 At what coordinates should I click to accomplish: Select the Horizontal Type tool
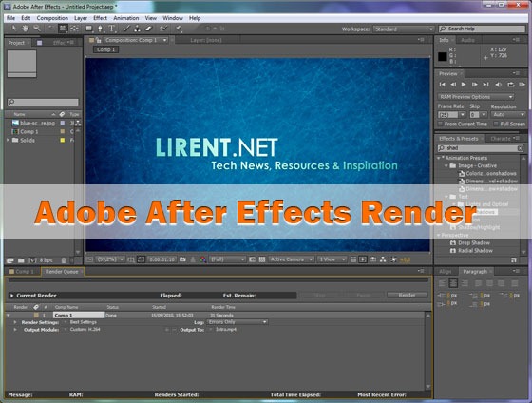coord(112,29)
